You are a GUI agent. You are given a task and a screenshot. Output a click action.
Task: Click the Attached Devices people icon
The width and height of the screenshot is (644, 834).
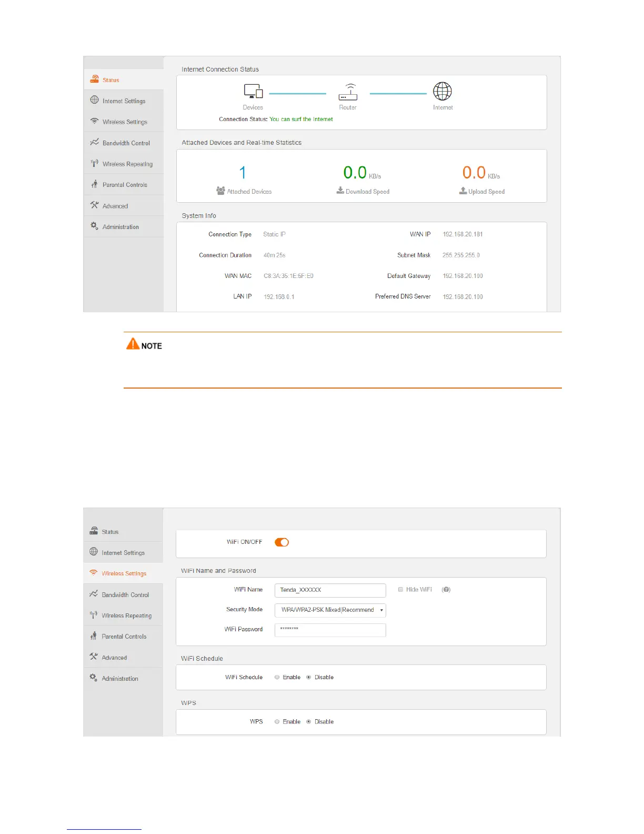(x=220, y=191)
